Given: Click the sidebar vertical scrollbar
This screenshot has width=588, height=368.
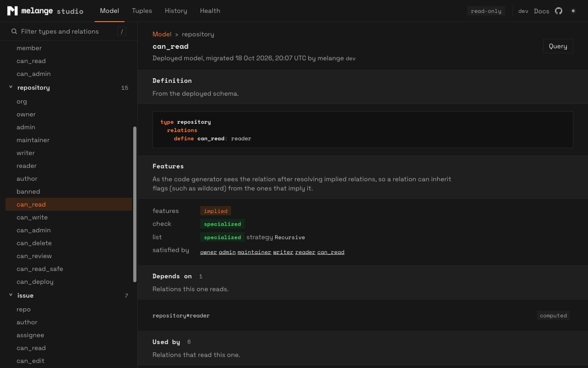Looking at the screenshot, I should (135, 204).
